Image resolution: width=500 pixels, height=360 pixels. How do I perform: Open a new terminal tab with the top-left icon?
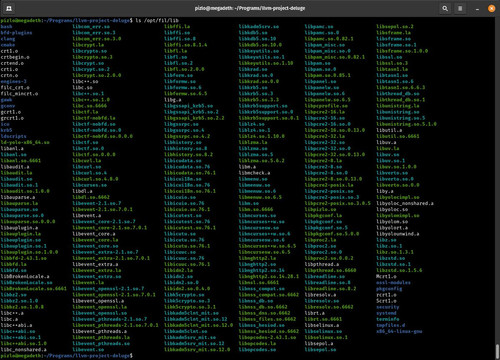[9, 8]
